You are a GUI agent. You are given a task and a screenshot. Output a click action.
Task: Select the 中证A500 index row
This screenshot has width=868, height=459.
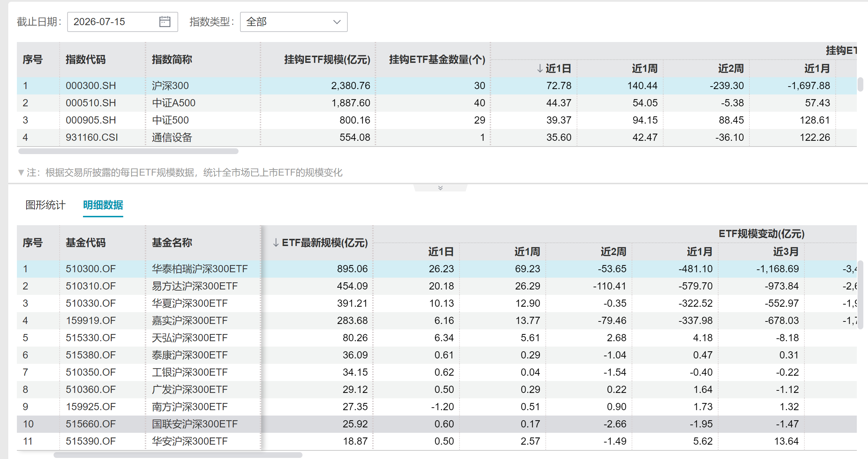coord(437,103)
